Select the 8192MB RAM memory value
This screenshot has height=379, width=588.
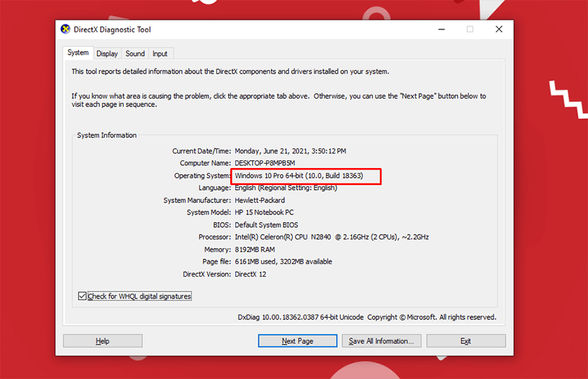pyautogui.click(x=255, y=249)
